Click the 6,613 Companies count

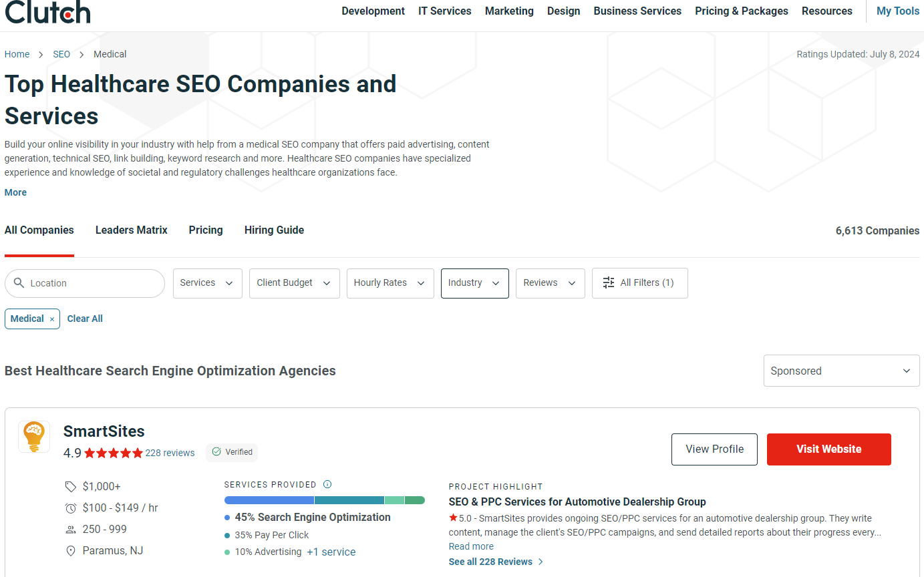(877, 231)
